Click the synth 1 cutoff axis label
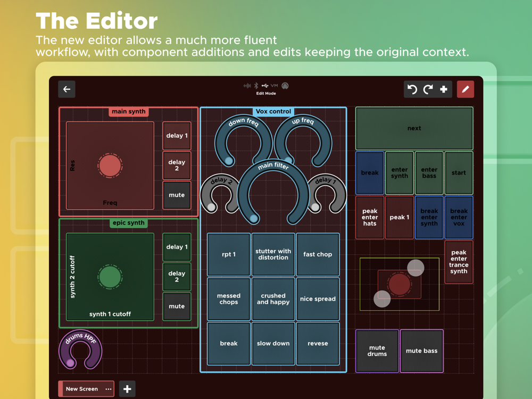532x399 pixels. [110, 314]
